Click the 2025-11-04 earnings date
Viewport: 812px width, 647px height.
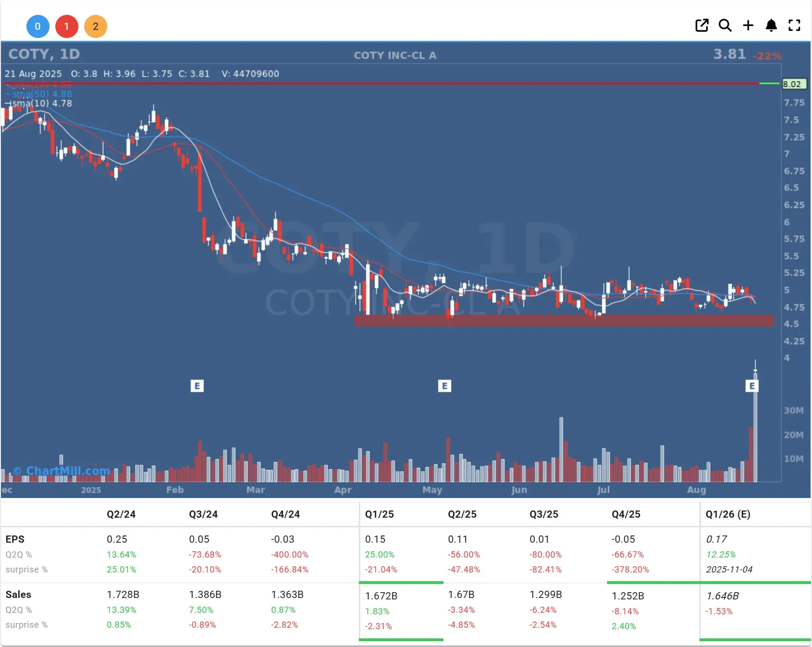(729, 570)
